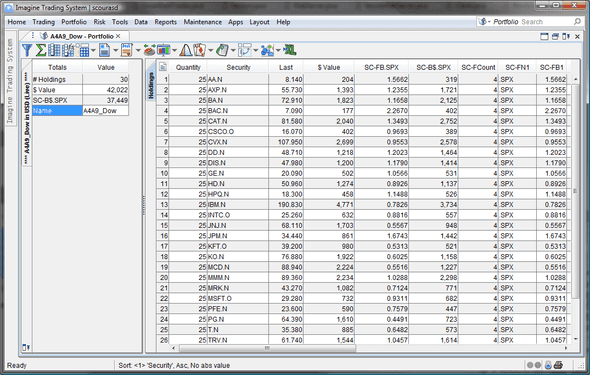Open the Home menu

point(17,22)
